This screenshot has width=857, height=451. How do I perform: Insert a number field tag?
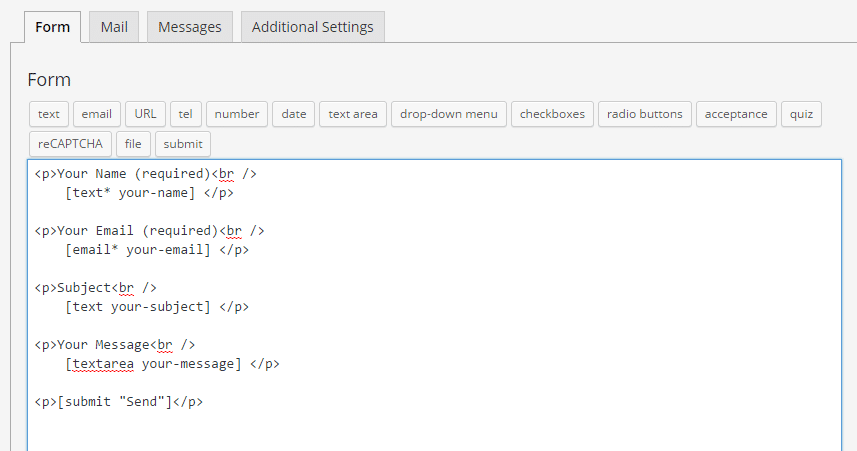pos(237,114)
